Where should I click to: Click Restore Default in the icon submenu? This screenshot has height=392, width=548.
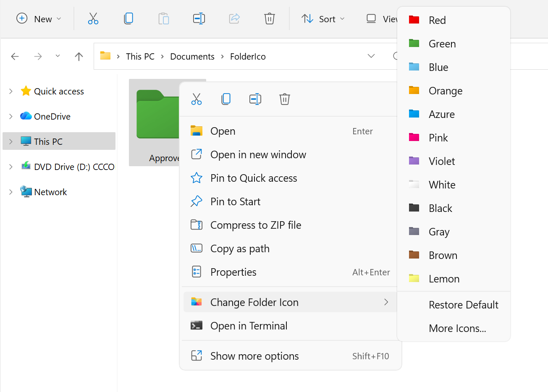pyautogui.click(x=464, y=305)
